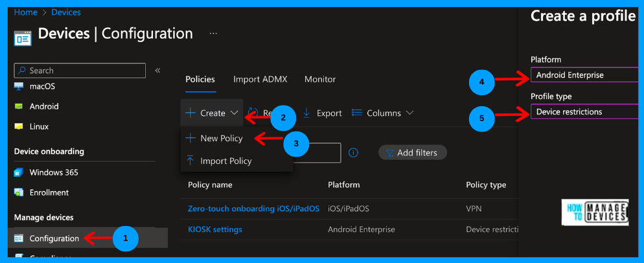The width and height of the screenshot is (644, 263).
Task: Click the Enrollment icon
Action: click(19, 192)
